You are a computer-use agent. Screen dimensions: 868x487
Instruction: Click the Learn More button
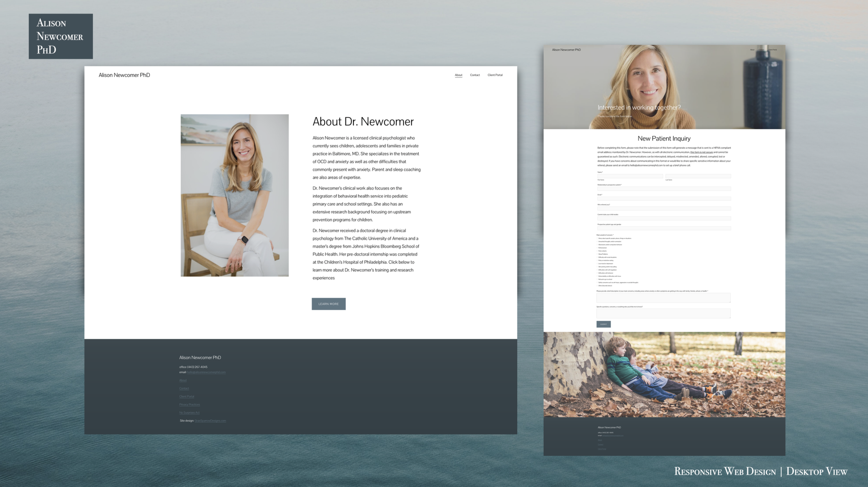[328, 304]
